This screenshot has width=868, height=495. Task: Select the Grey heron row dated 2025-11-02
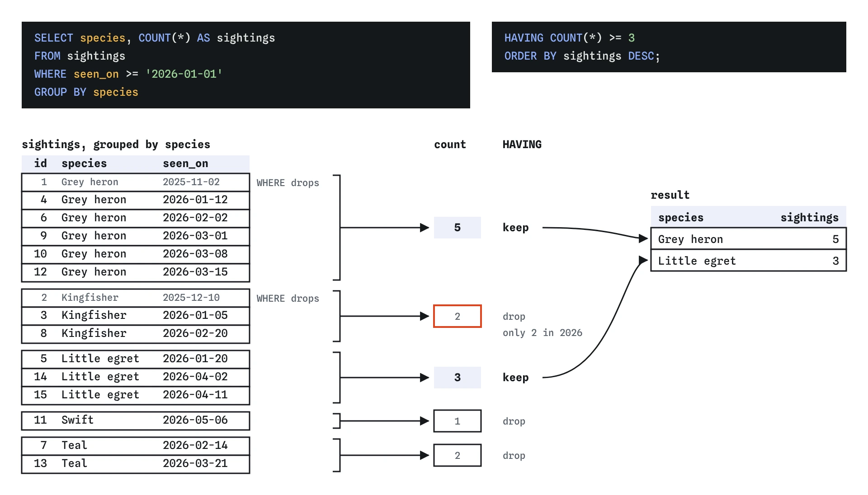click(x=136, y=182)
